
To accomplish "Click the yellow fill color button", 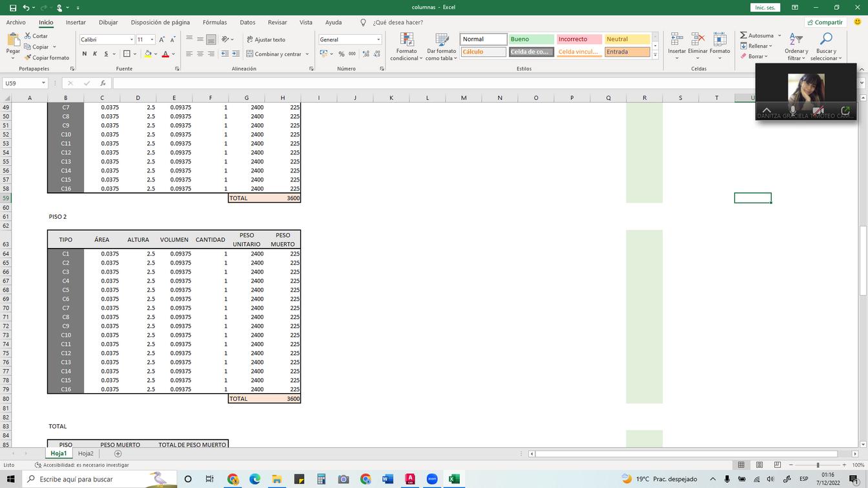I will pyautogui.click(x=148, y=54).
